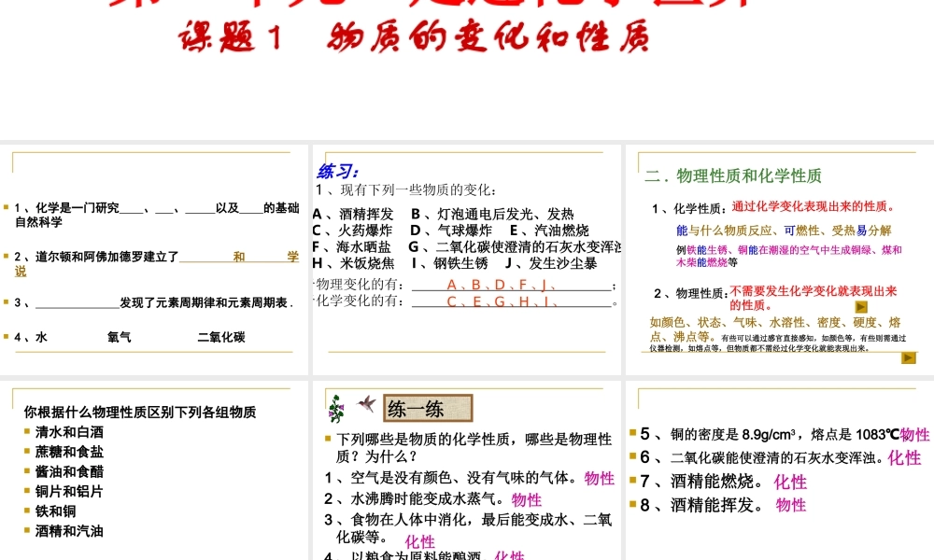Viewport: 934px width, 560px height.
Task: Click option H、米饭烧焦
Action: click(x=353, y=262)
